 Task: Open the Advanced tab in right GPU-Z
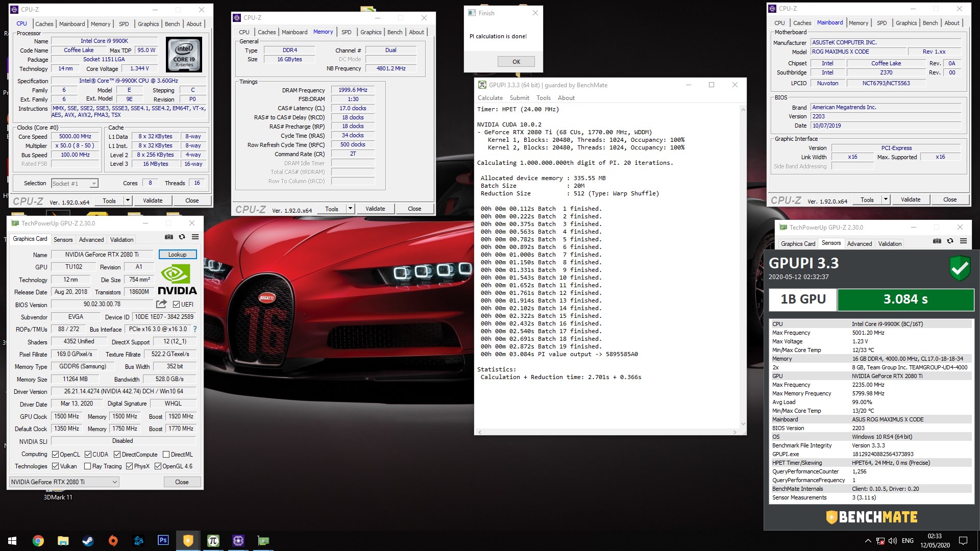point(860,244)
